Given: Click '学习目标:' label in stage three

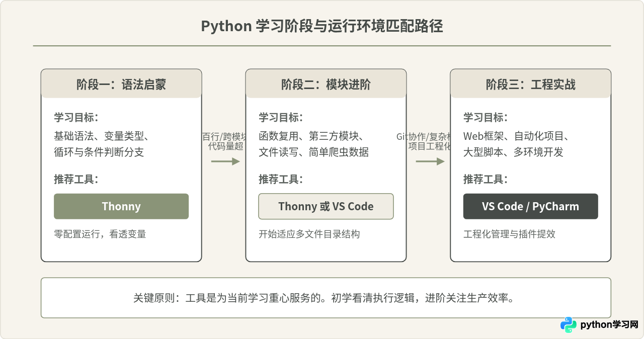Looking at the screenshot, I should 486,117.
